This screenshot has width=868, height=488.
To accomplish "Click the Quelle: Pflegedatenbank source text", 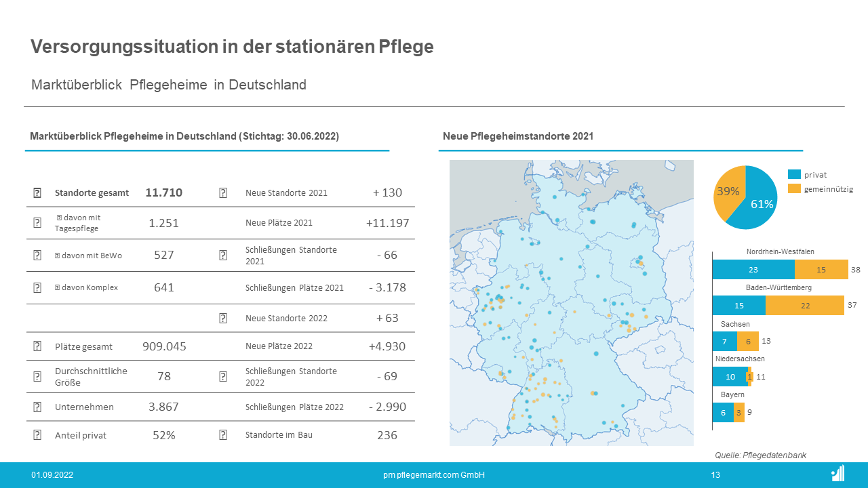I will point(760,455).
